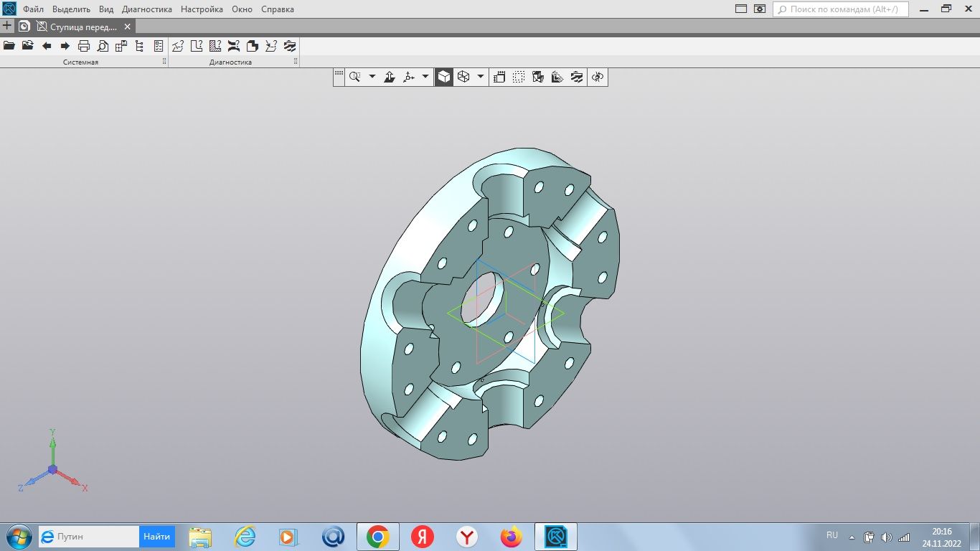
Task: Toggle shaded solid display mode
Action: [444, 77]
